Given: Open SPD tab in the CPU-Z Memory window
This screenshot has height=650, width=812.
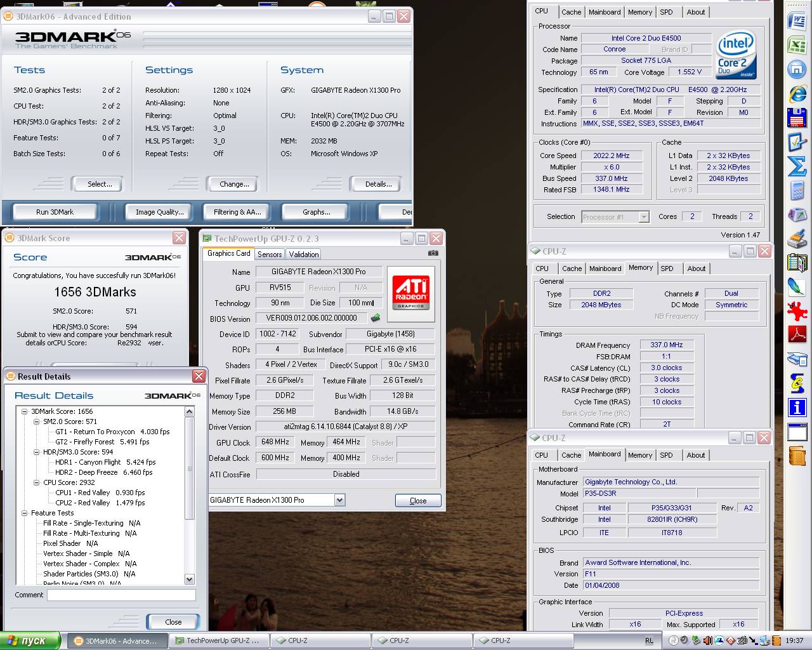Looking at the screenshot, I should (x=667, y=269).
